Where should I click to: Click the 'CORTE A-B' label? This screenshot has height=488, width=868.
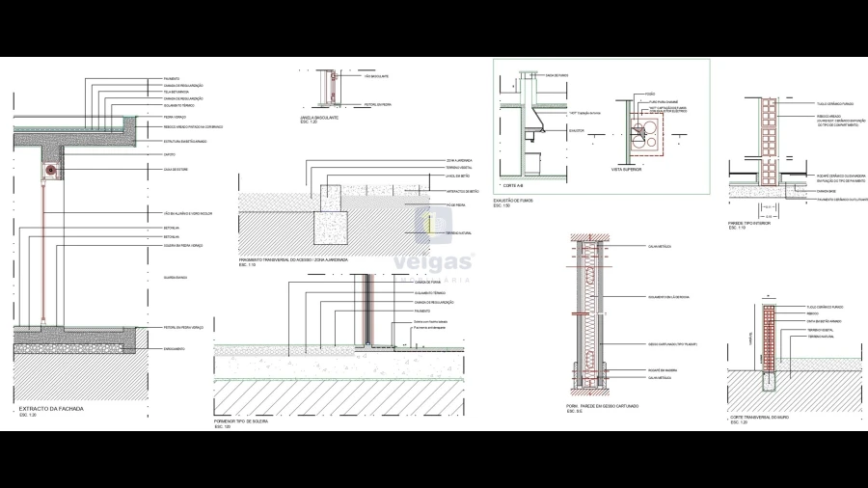tap(513, 184)
